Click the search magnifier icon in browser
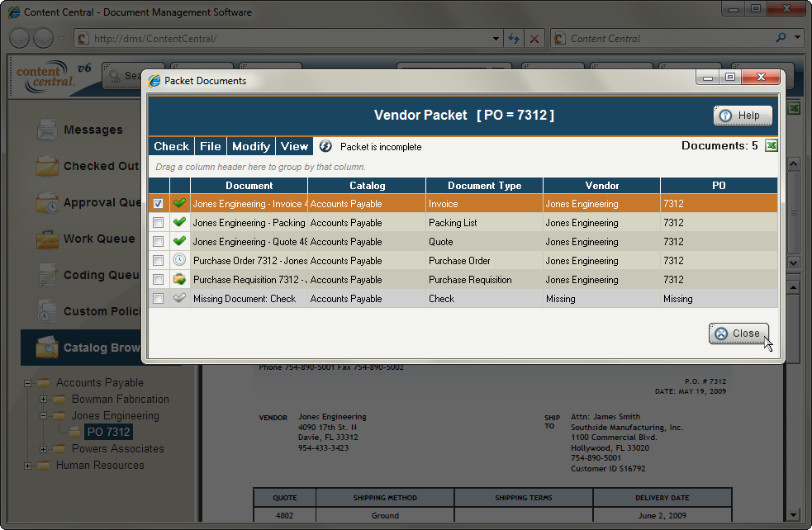The image size is (812, 530). coord(781,38)
